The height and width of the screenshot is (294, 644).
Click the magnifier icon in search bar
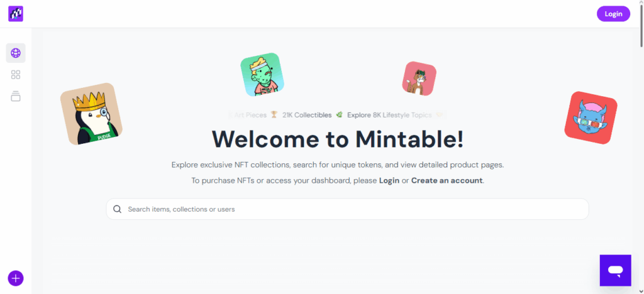(x=117, y=209)
